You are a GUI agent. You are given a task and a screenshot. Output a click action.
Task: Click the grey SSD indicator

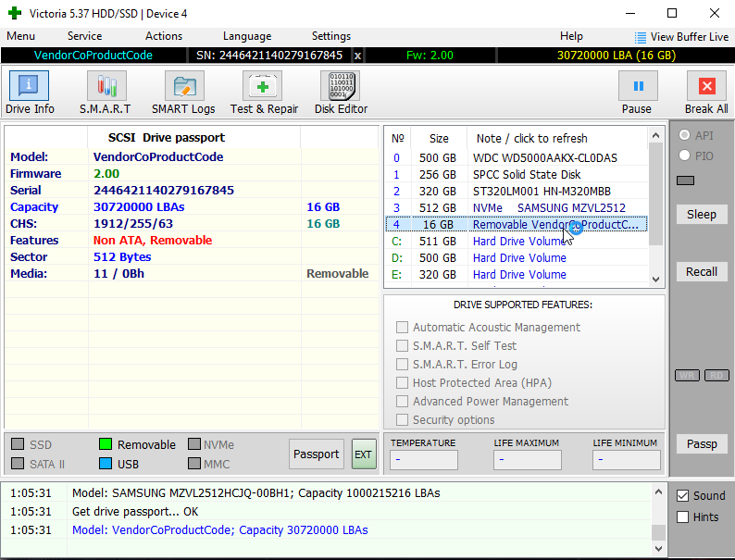click(x=18, y=443)
